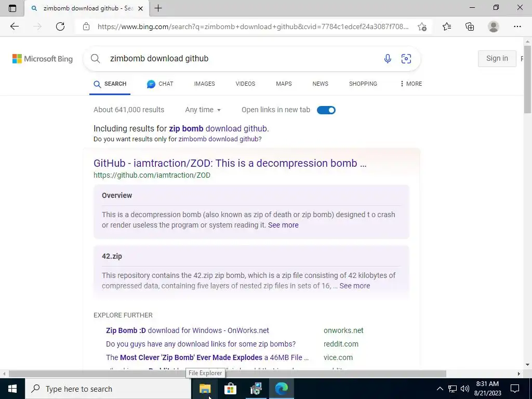Click the Windows taskbar search box
This screenshot has height=399, width=532.
click(108, 389)
